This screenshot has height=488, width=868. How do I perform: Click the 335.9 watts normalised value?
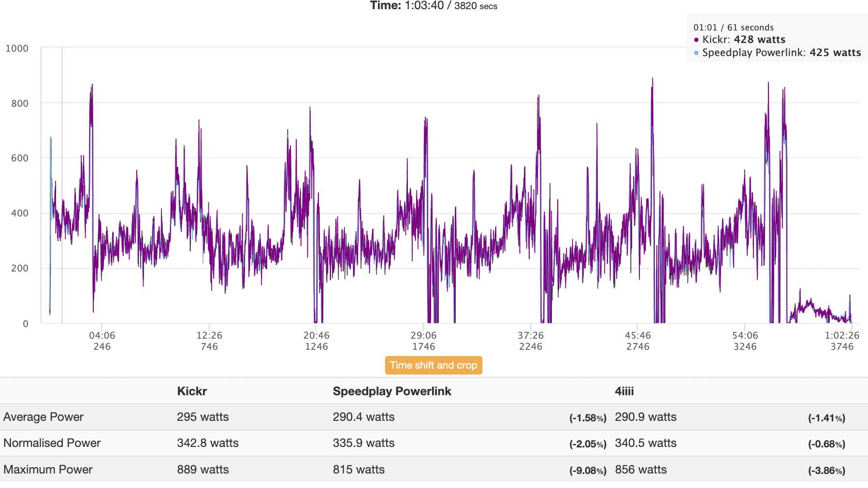point(363,443)
